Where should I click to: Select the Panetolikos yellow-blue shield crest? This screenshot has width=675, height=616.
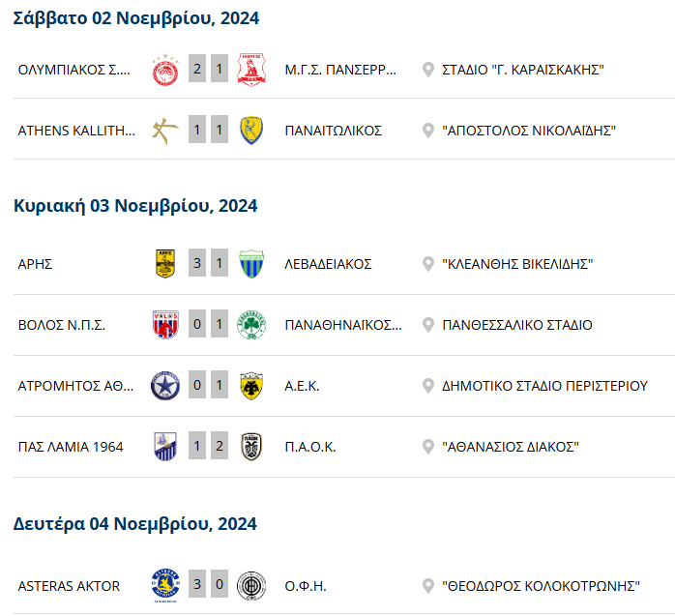[x=251, y=131]
